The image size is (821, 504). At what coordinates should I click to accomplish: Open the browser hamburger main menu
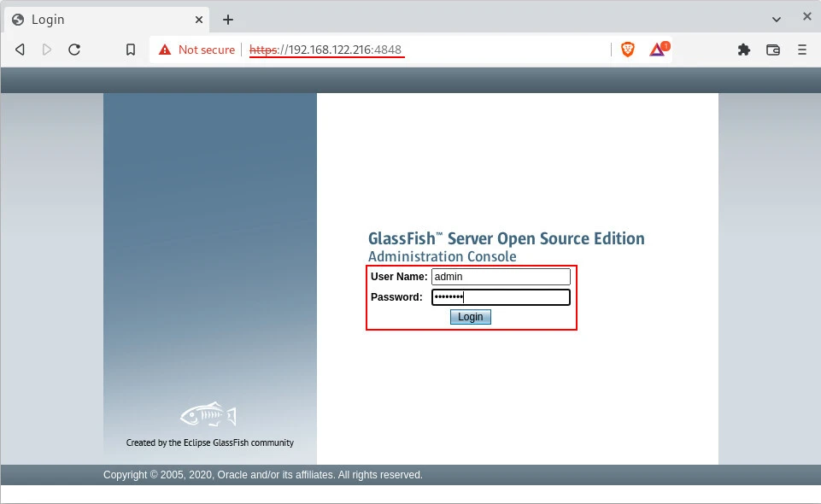click(802, 50)
